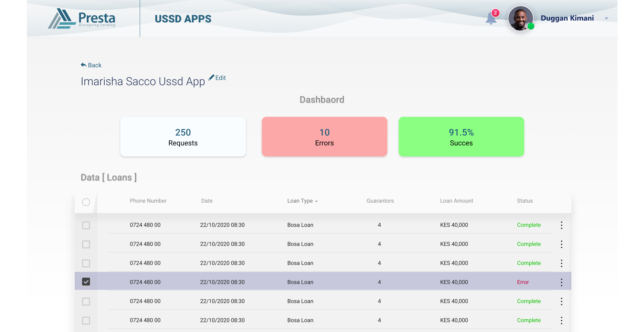Toggle the select-all circle in the table header

[86, 202]
